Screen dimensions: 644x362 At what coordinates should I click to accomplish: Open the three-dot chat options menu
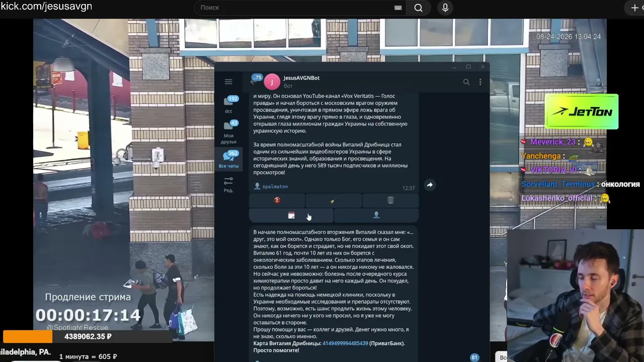480,82
